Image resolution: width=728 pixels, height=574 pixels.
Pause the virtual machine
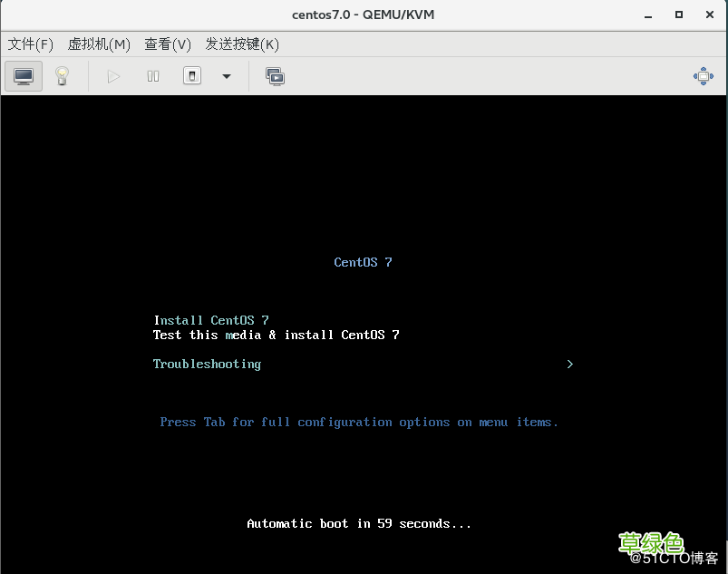[152, 76]
